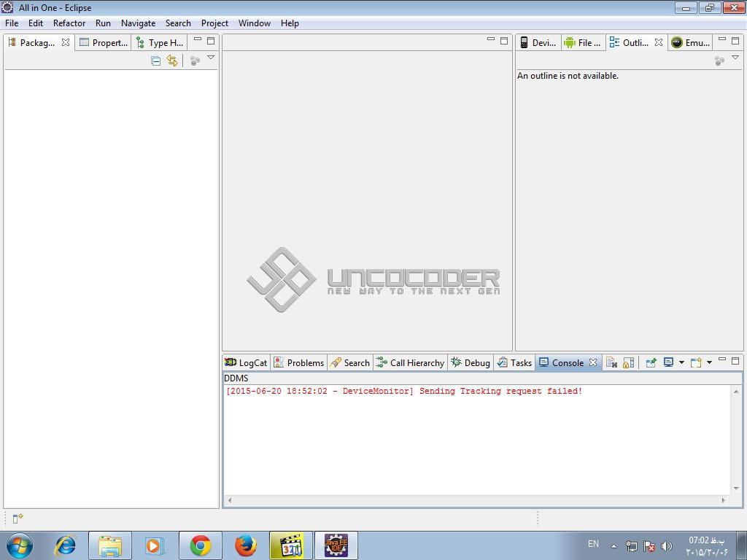The image size is (747, 560).
Task: Open the Edit menu
Action: [x=36, y=23]
